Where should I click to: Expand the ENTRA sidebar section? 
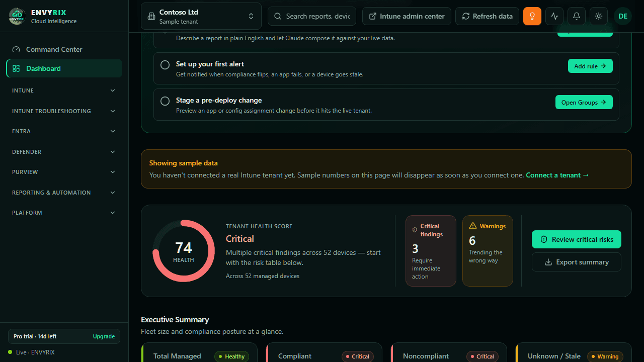click(x=64, y=131)
